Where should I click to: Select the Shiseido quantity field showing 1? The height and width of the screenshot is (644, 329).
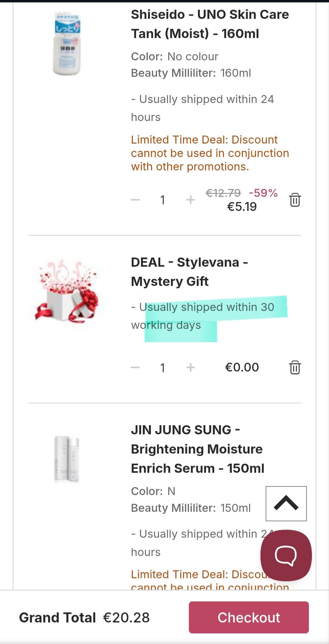point(163,200)
